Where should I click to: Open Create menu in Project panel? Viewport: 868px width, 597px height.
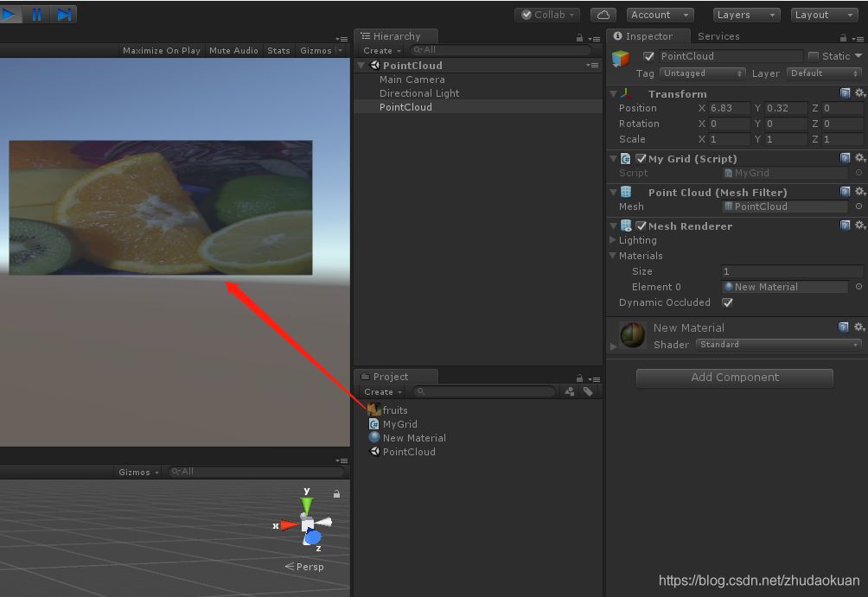click(382, 391)
